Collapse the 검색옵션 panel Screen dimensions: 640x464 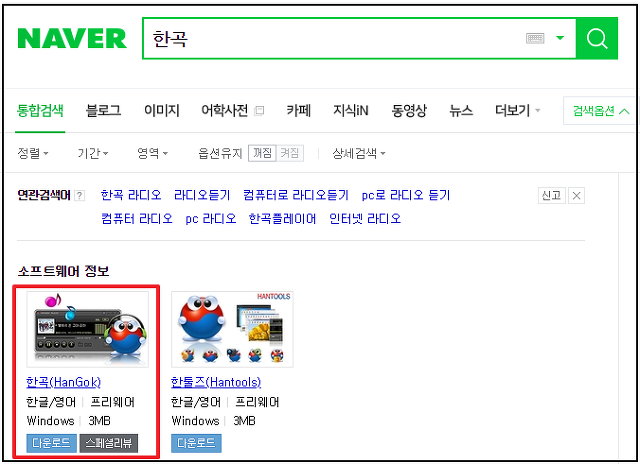(600, 111)
